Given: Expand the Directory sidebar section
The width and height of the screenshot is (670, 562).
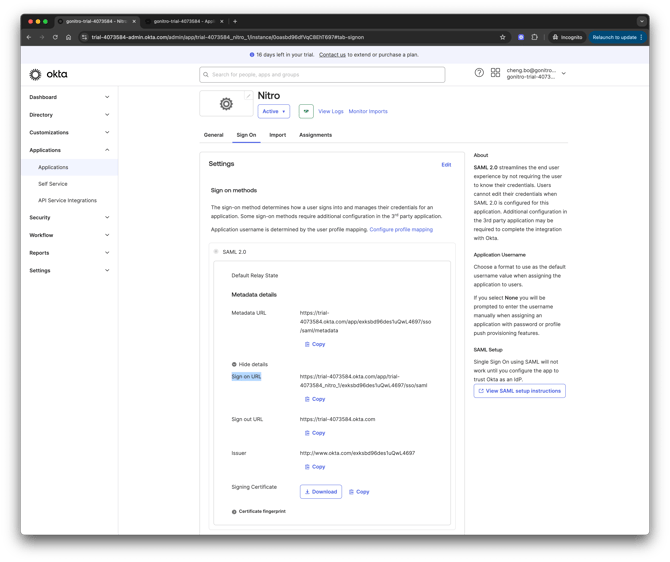Looking at the screenshot, I should pyautogui.click(x=69, y=115).
